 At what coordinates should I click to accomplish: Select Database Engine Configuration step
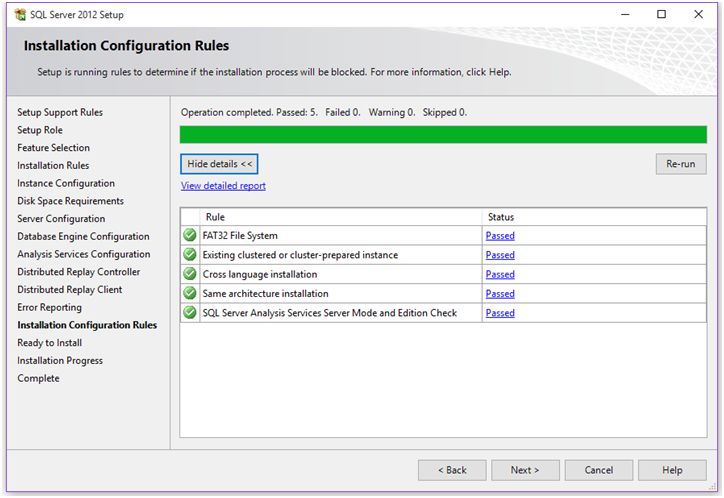[84, 236]
